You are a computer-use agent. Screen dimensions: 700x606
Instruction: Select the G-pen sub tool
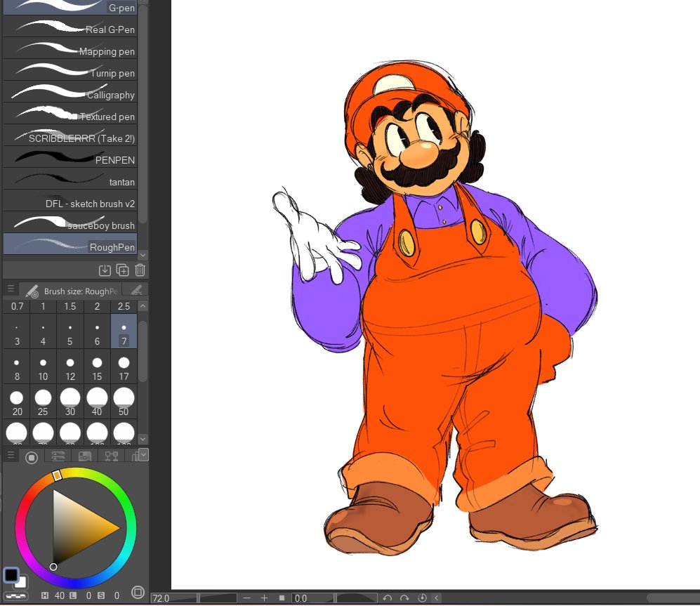70,7
